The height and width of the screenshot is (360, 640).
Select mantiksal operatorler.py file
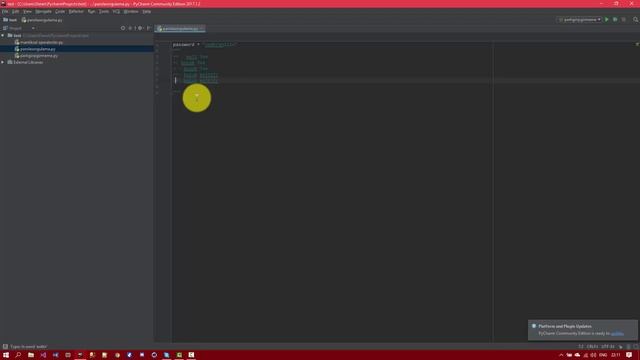pyautogui.click(x=41, y=42)
